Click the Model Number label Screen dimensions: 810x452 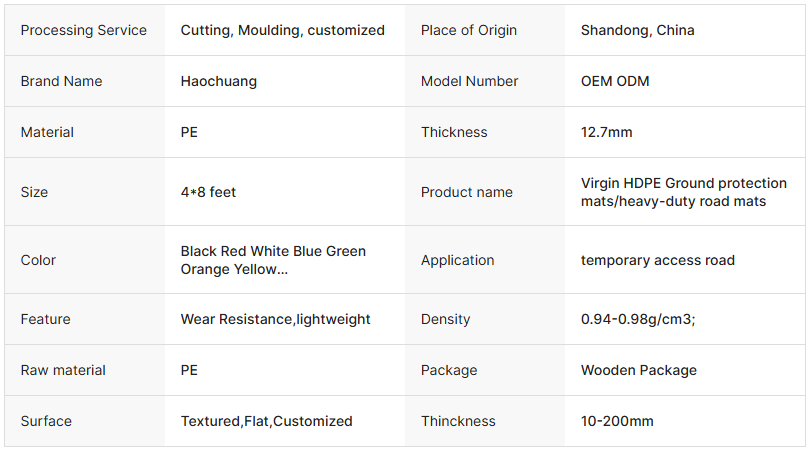point(469,81)
